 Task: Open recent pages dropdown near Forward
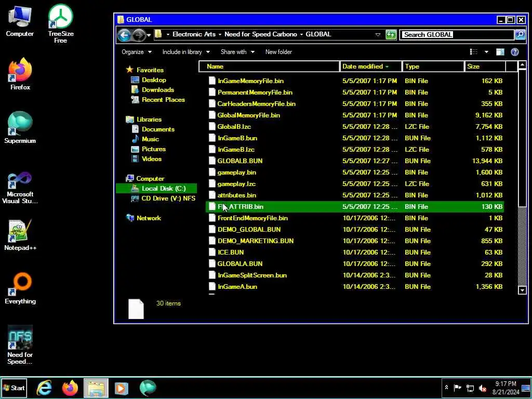pos(149,35)
